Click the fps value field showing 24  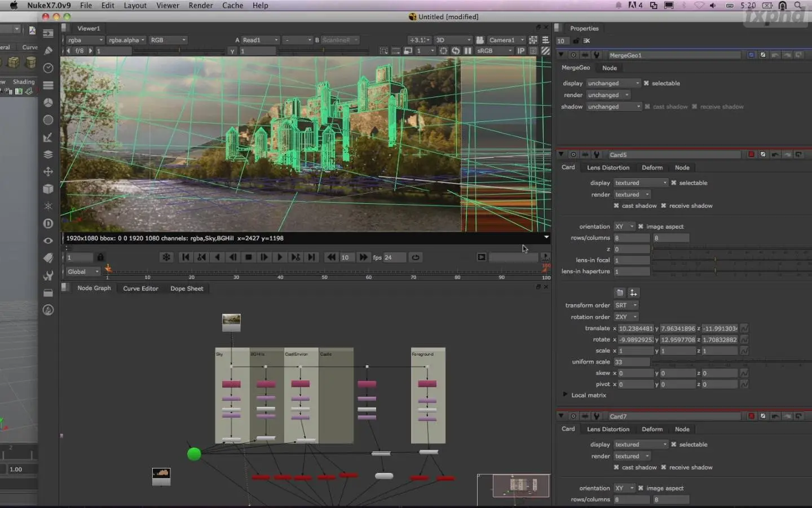tap(394, 257)
